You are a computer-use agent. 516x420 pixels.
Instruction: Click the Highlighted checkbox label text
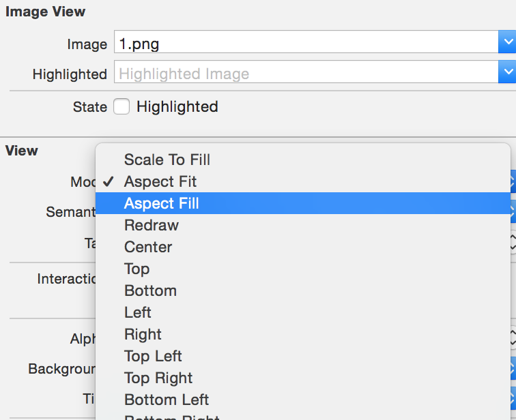tap(177, 106)
